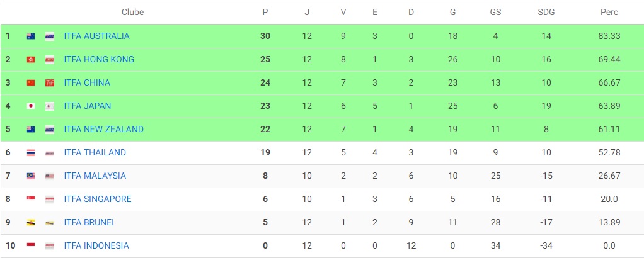Viewport: 644px width, 258px height.
Task: Click the Hong Kong flag icon
Action: pos(31,60)
